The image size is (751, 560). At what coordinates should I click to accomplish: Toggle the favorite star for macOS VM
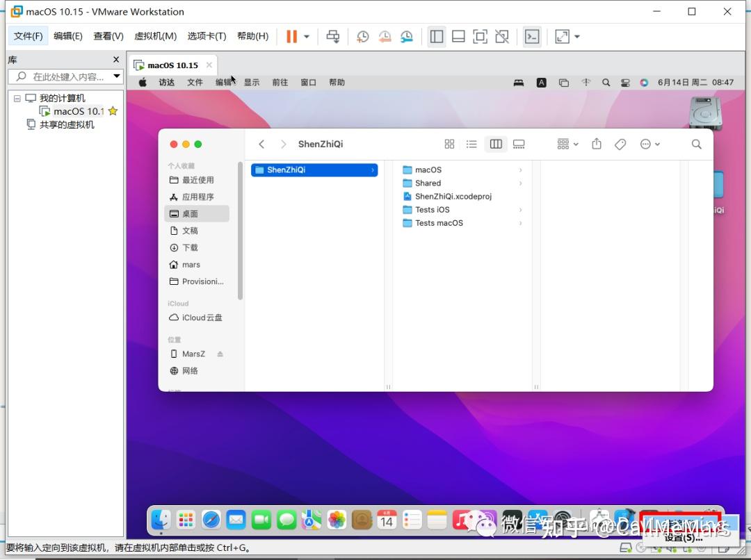tap(113, 111)
